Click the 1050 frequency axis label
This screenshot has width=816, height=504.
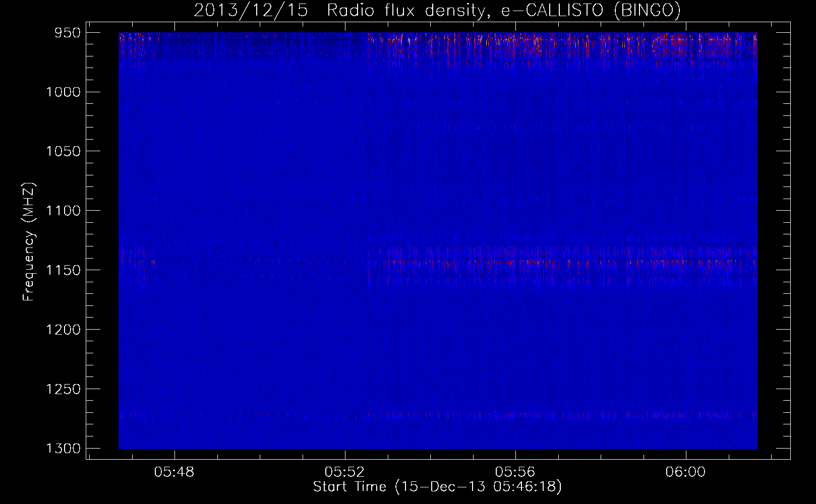[63, 152]
